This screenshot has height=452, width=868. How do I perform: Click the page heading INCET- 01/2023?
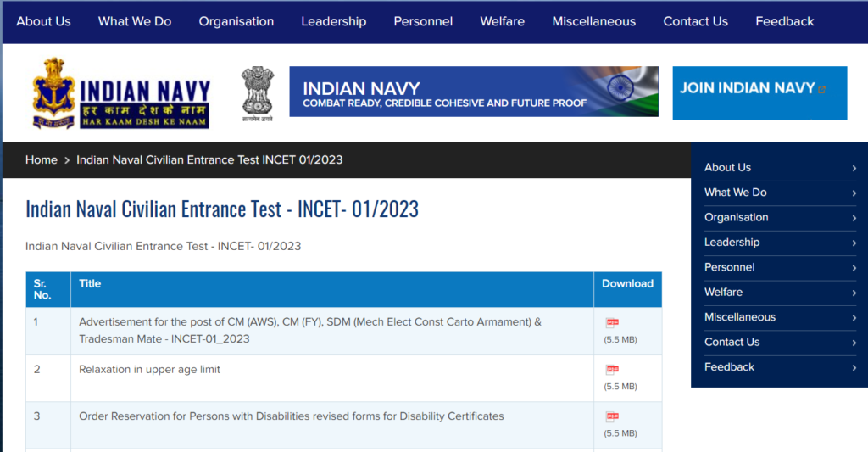point(222,209)
